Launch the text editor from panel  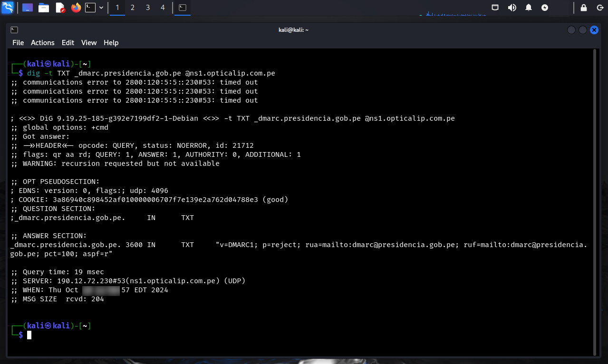click(x=60, y=8)
